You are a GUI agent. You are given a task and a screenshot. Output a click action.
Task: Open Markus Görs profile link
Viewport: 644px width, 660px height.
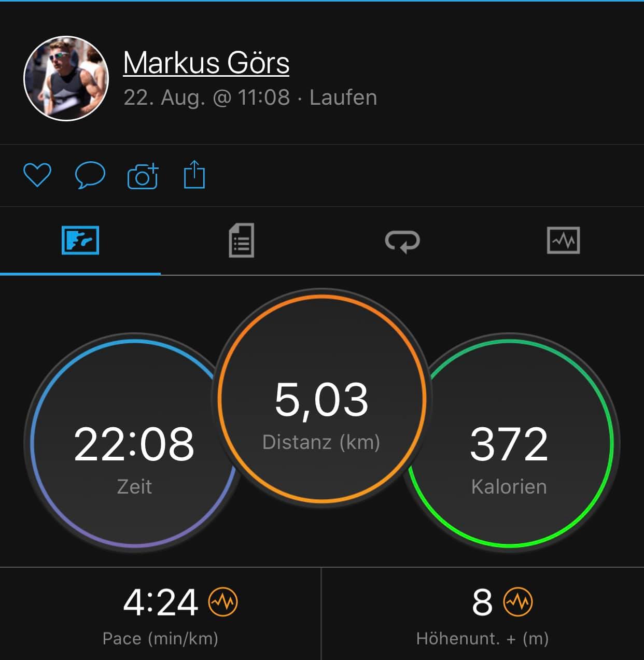206,63
